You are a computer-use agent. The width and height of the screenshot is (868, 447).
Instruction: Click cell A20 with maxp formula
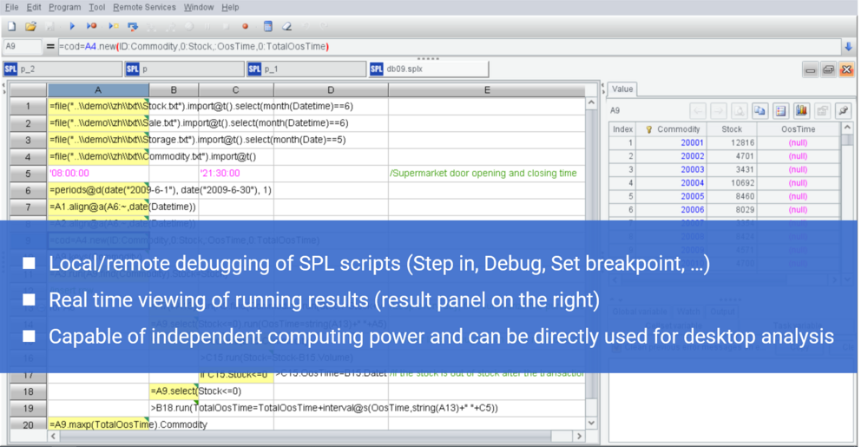[x=98, y=424]
